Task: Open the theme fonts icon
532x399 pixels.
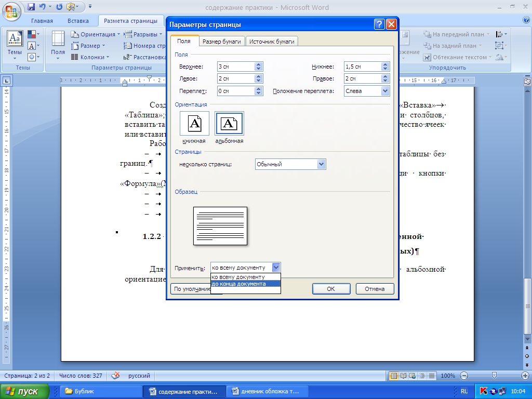Action: (x=32, y=46)
